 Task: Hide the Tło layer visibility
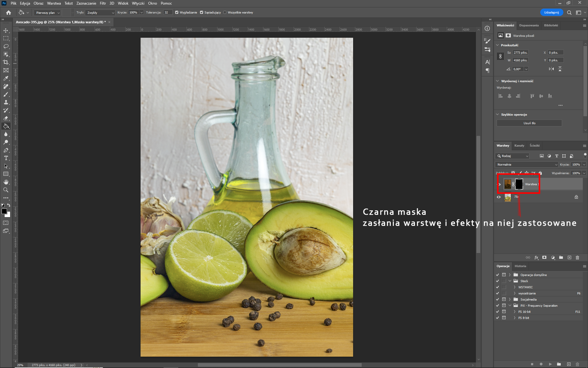click(499, 197)
